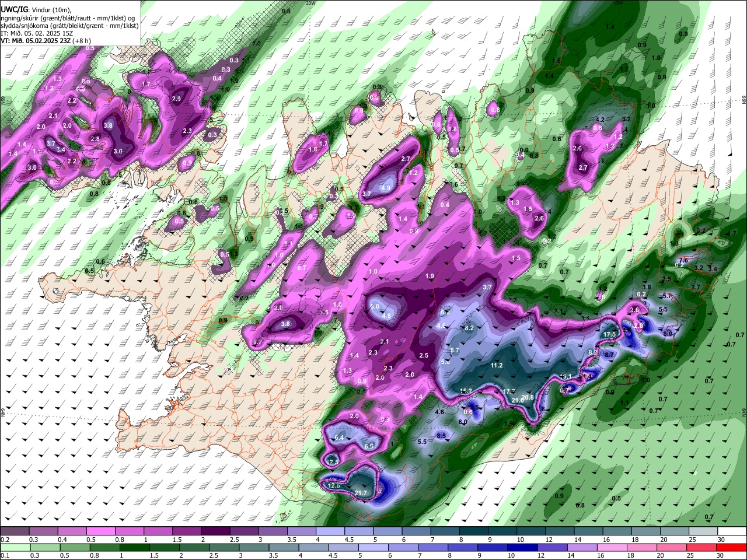This screenshot has width=747, height=560.
Task: Click the lower legend dark green swatch at 1
Action: [x=135, y=547]
